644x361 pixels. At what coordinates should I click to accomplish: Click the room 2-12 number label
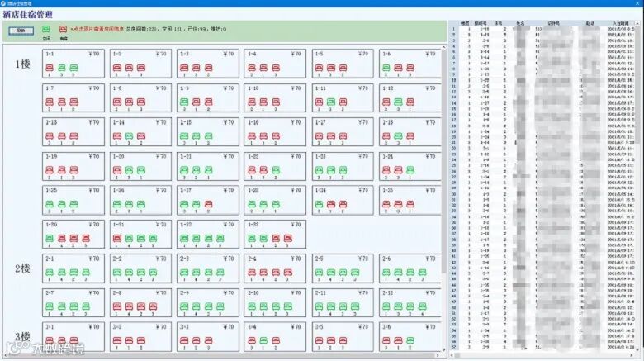[x=387, y=292]
